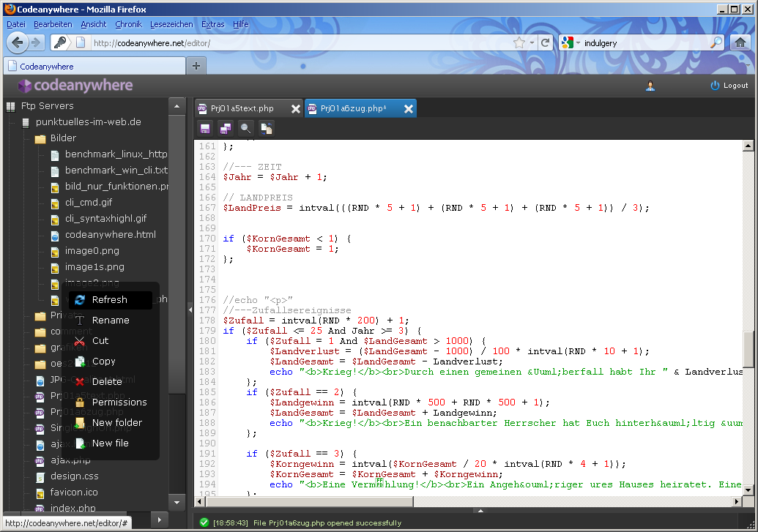Close the Prj01a6zug.php editor tab

coord(409,109)
